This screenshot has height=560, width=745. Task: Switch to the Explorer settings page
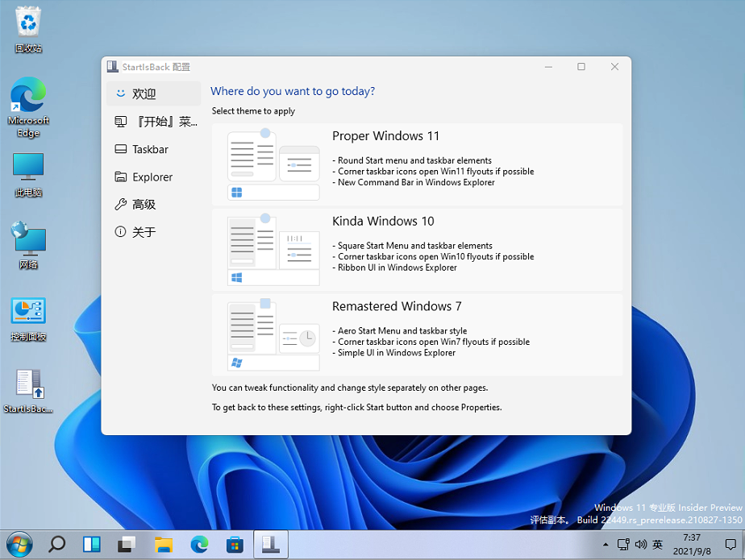click(153, 176)
